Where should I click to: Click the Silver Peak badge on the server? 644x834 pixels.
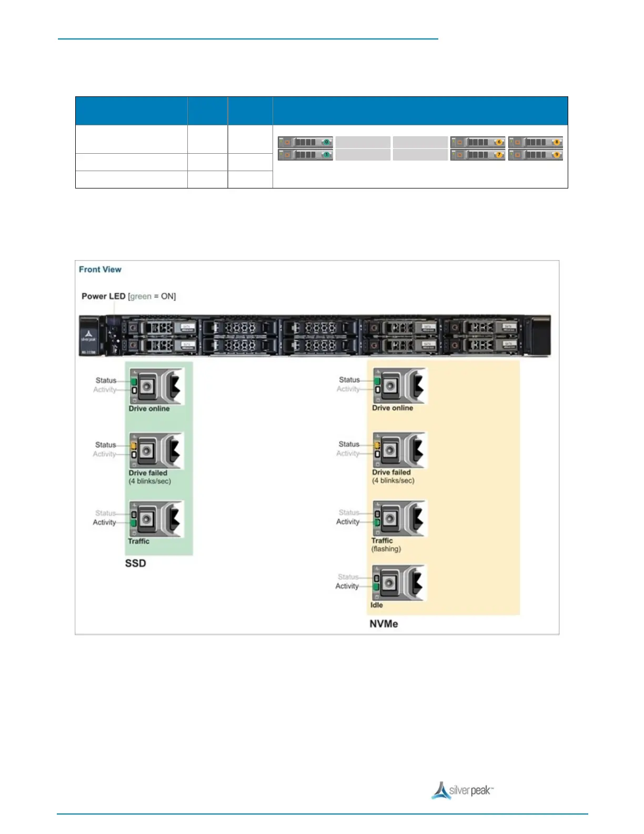click(88, 337)
